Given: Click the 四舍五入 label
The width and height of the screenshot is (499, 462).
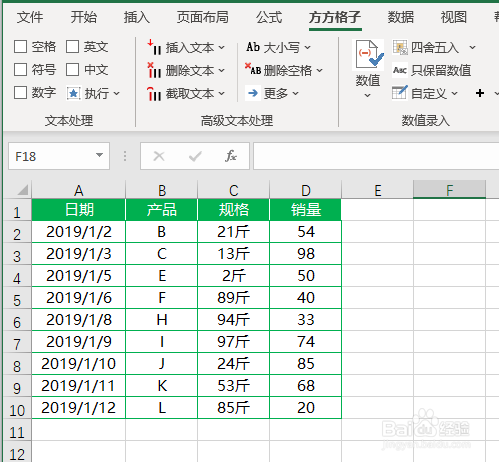Looking at the screenshot, I should (x=435, y=48).
